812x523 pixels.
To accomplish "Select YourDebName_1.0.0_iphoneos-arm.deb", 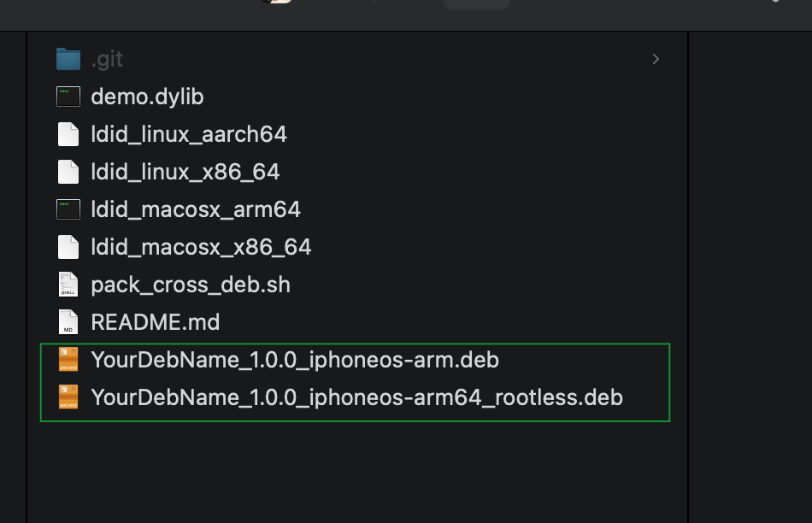I will point(295,359).
